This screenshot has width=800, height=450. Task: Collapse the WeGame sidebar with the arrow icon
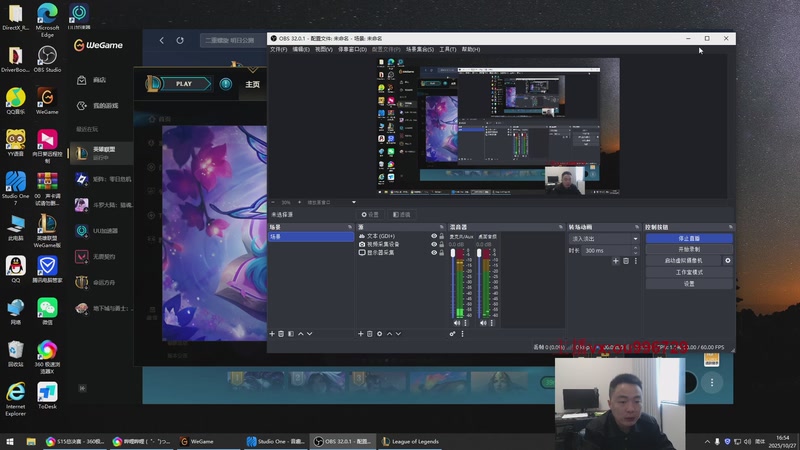82,388
